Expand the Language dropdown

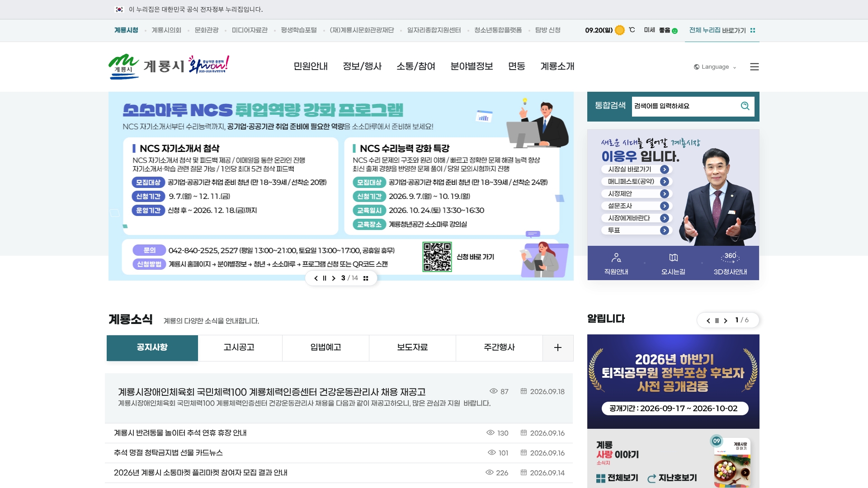[x=715, y=67]
